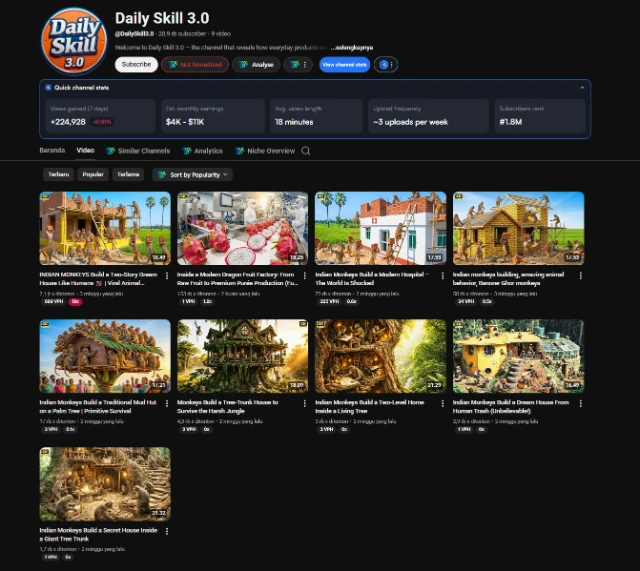Click three-dot menu on Secret House video
The width and height of the screenshot is (640, 571).
pyautogui.click(x=167, y=531)
